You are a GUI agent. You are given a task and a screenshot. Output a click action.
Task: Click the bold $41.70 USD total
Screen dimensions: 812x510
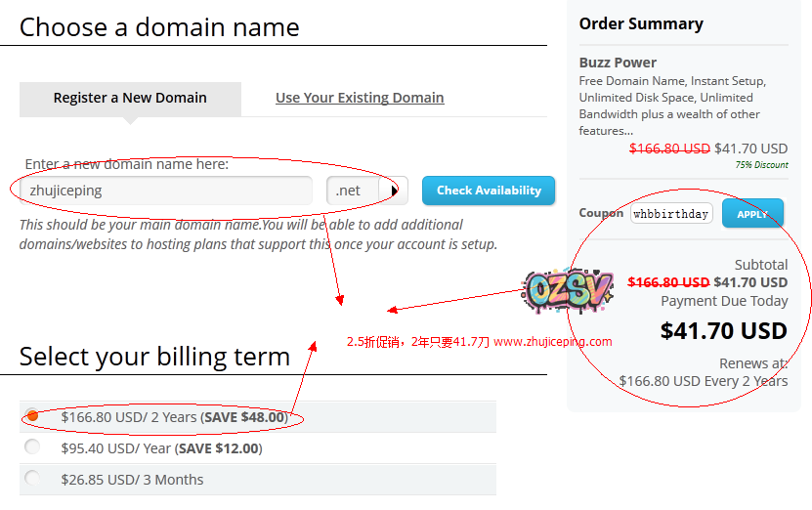[x=723, y=330]
